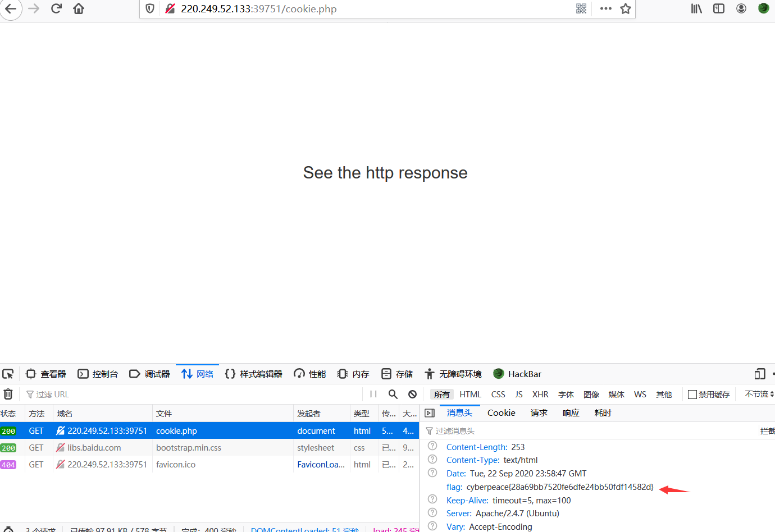
Task: Toggle the CSS request filter
Action: pyautogui.click(x=498, y=395)
